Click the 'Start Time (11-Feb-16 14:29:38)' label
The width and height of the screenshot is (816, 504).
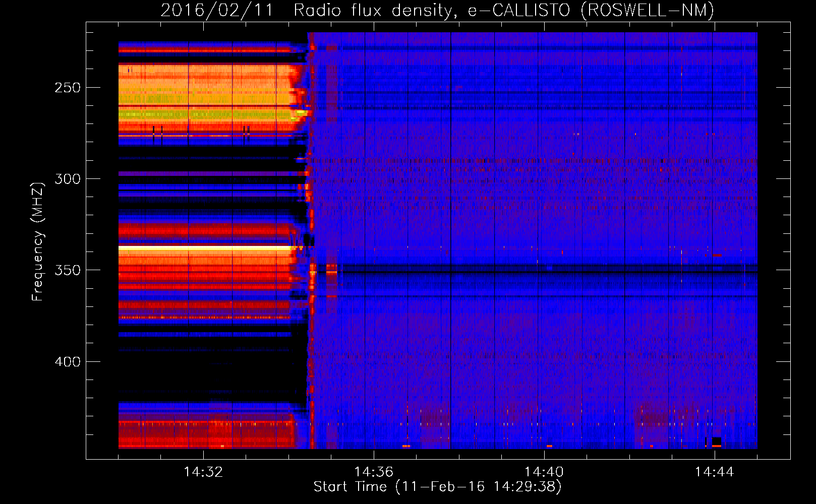click(437, 487)
